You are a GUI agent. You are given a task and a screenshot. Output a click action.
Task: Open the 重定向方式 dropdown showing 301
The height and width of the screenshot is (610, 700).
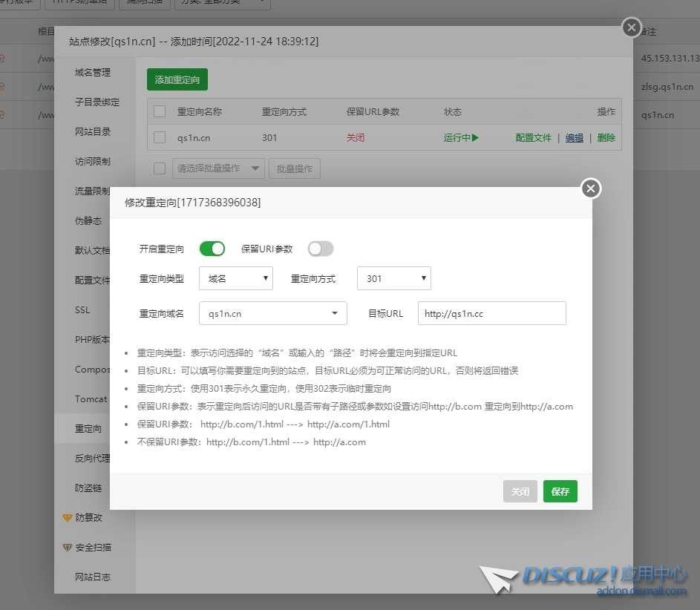point(393,278)
